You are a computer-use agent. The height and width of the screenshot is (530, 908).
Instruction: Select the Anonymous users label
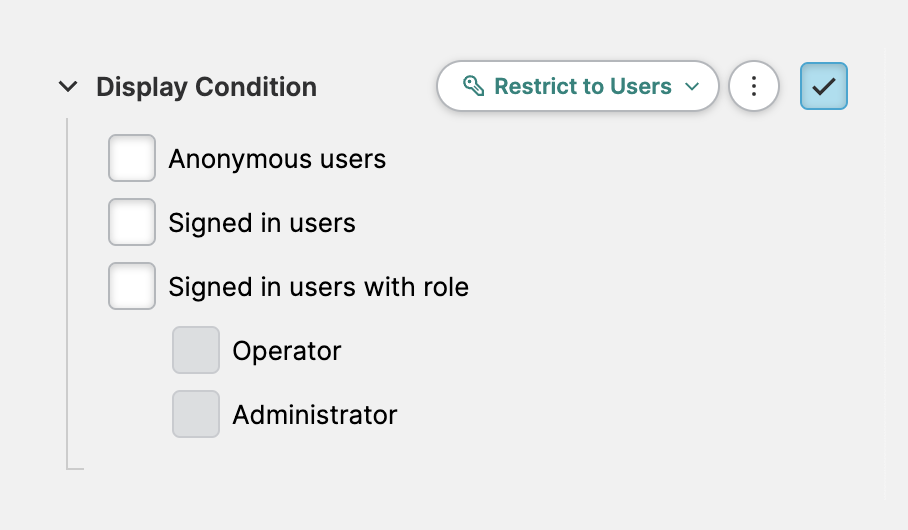click(x=277, y=159)
